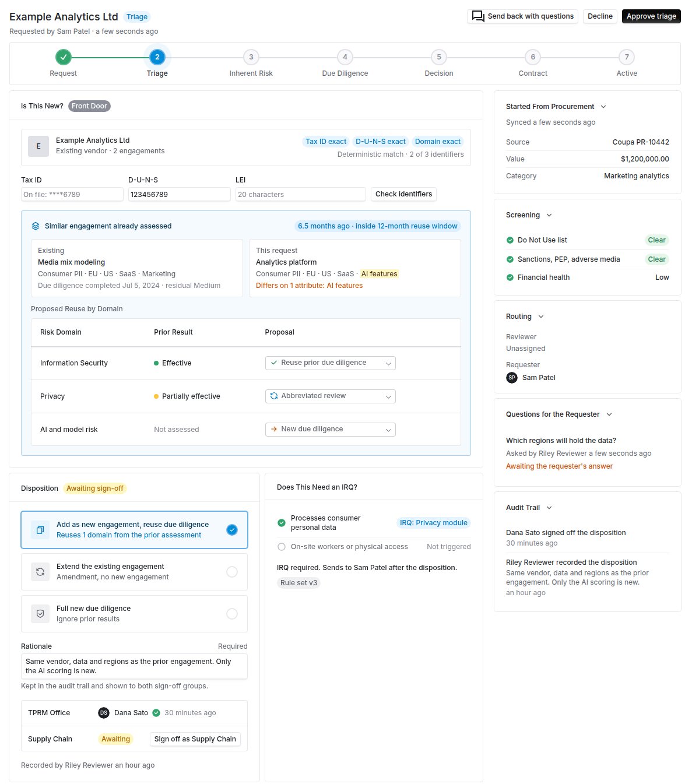Click the refresh icon on Extend the existing engagement
Image resolution: width=685 pixels, height=784 pixels.
(40, 572)
